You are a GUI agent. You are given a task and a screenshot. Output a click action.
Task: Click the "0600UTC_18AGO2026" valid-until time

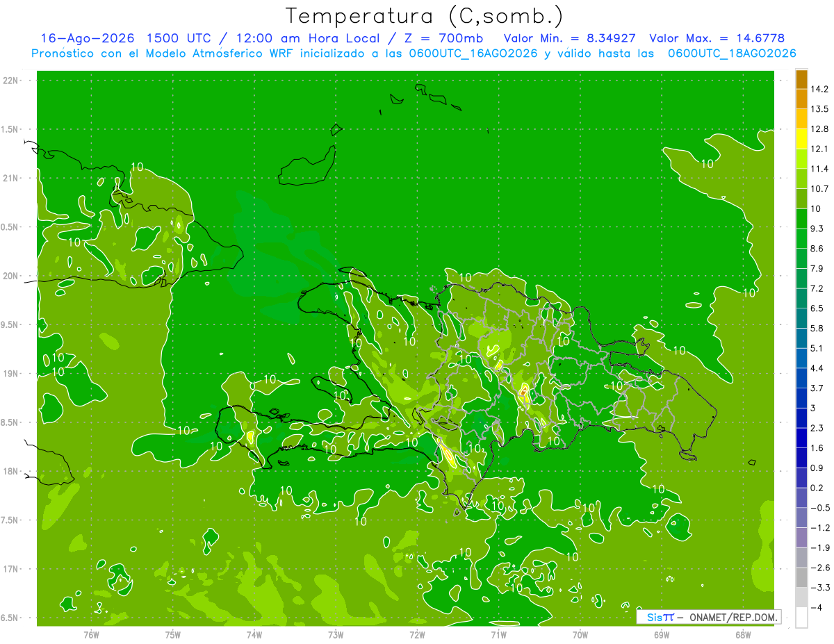pos(732,53)
